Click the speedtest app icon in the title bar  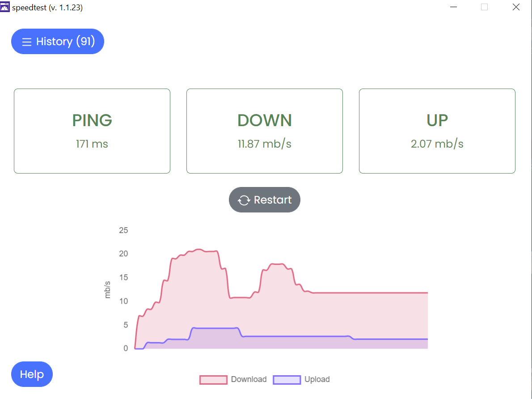pos(5,7)
